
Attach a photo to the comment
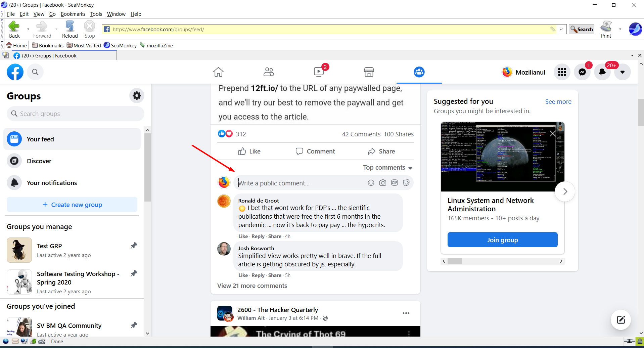tap(382, 183)
